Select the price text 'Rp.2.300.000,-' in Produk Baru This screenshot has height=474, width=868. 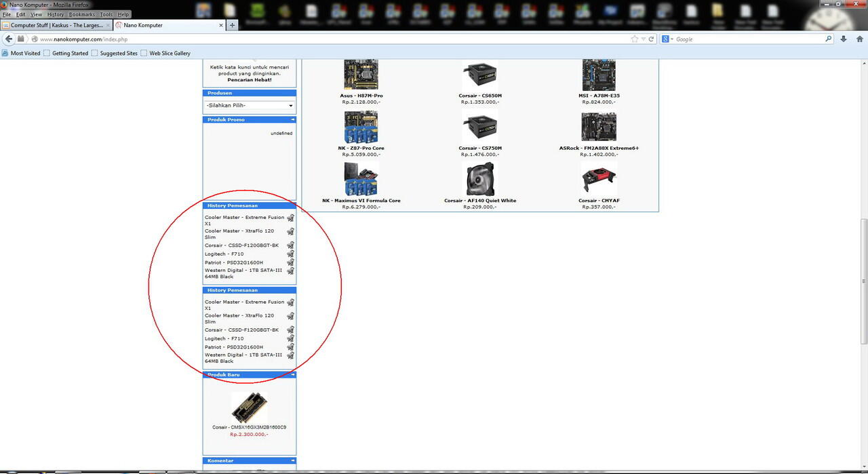(249, 434)
